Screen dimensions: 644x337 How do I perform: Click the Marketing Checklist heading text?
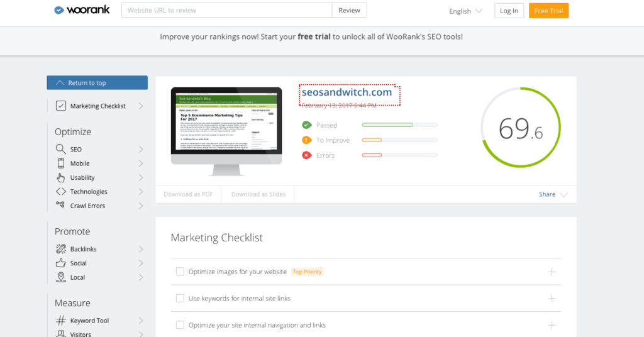(216, 238)
